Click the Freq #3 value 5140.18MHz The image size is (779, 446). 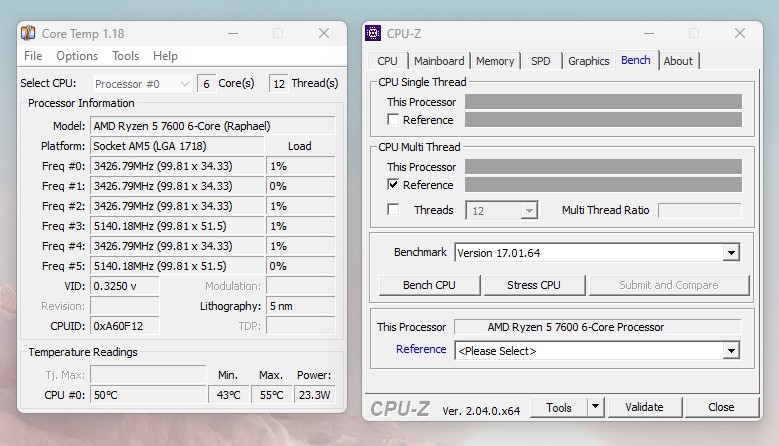(x=177, y=226)
